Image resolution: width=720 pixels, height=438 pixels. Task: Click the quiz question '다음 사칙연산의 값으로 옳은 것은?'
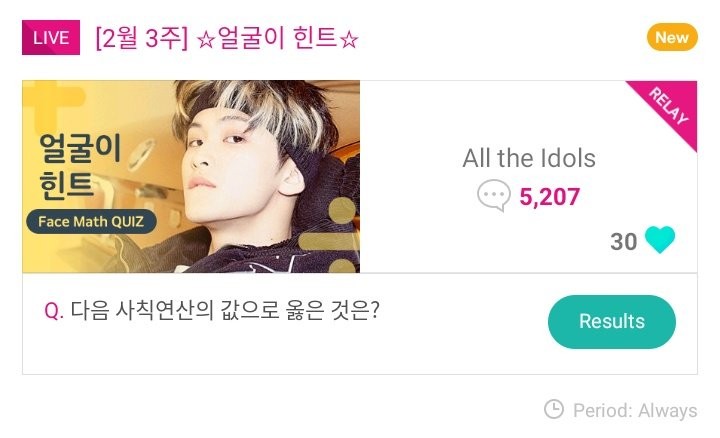coord(225,310)
